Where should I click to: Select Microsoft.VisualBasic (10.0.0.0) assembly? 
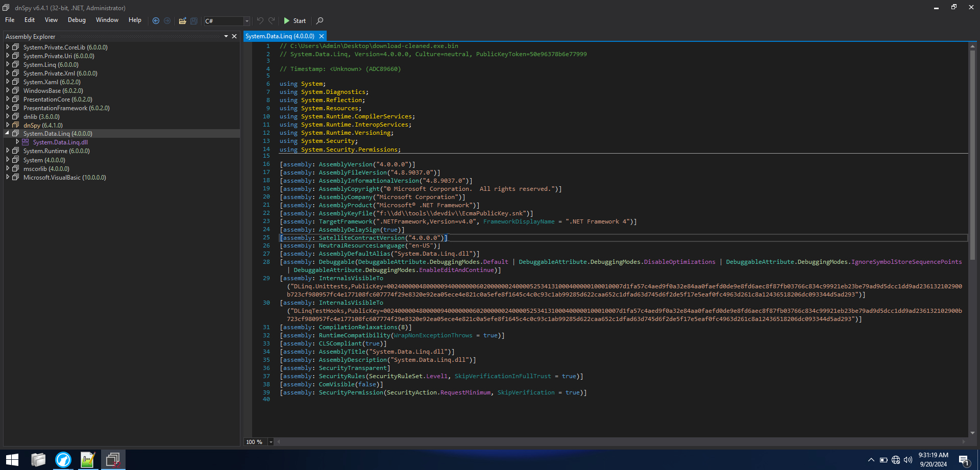[x=65, y=178]
